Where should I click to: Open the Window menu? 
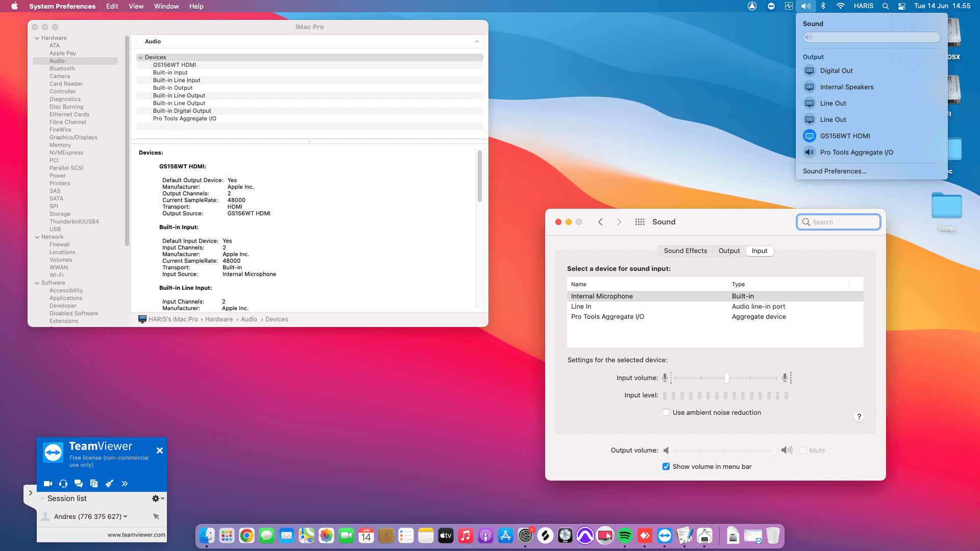[166, 6]
